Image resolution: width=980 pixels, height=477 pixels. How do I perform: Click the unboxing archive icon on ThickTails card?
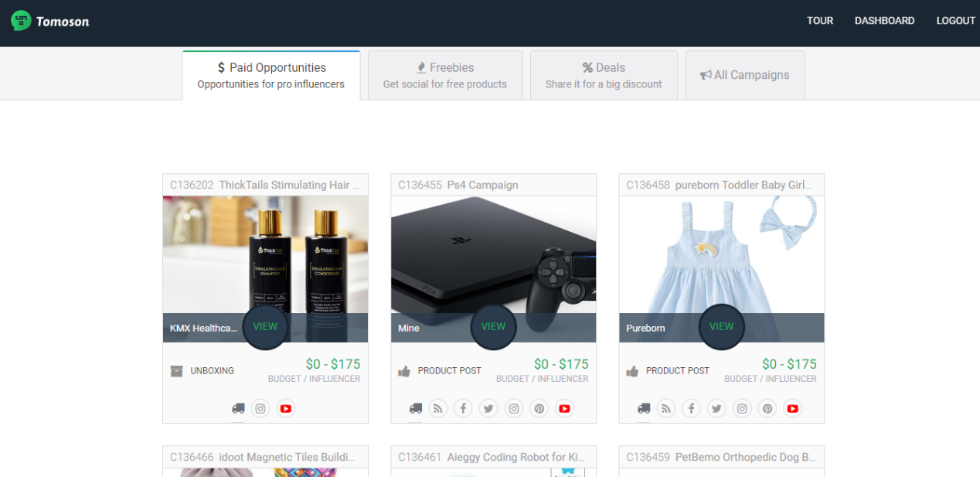point(177,371)
